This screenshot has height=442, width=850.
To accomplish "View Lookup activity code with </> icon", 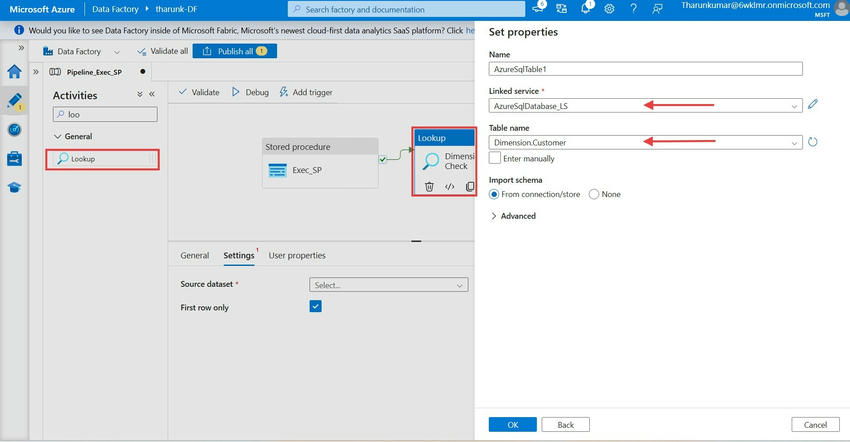I will 449,187.
